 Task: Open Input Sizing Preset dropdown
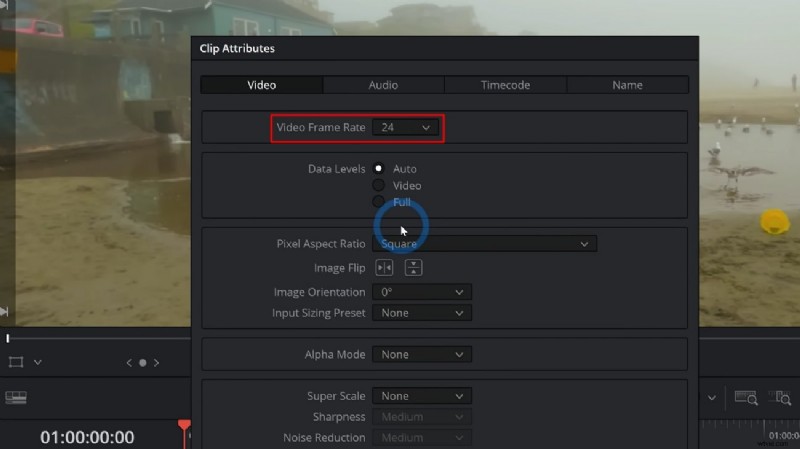(422, 313)
